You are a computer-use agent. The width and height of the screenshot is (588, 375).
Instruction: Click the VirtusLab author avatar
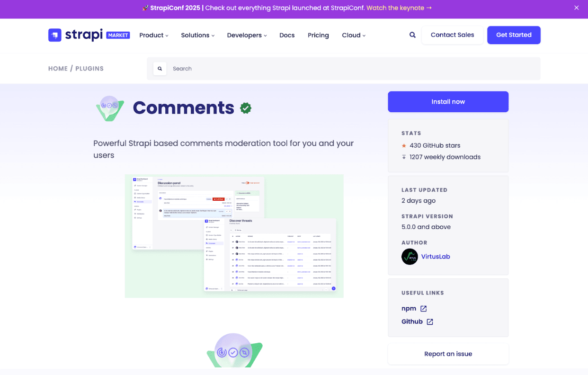410,257
